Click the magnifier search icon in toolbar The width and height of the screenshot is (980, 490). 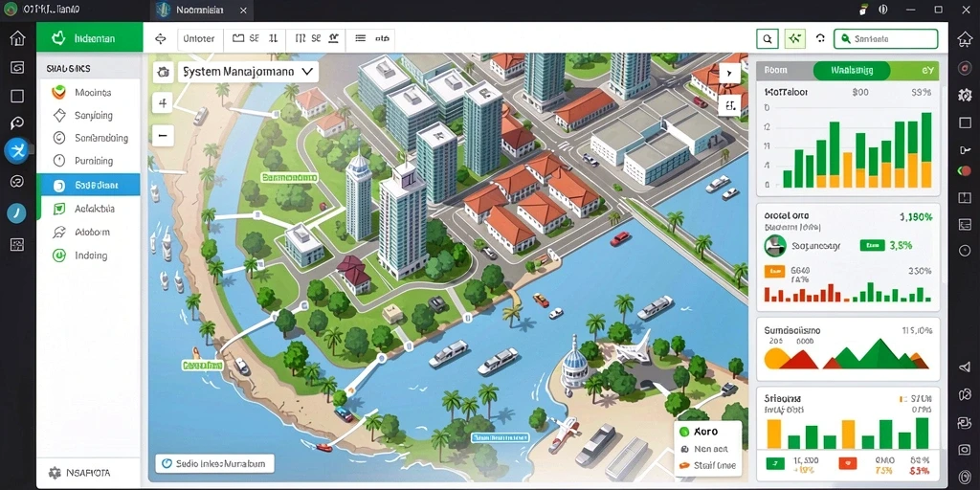click(x=767, y=38)
